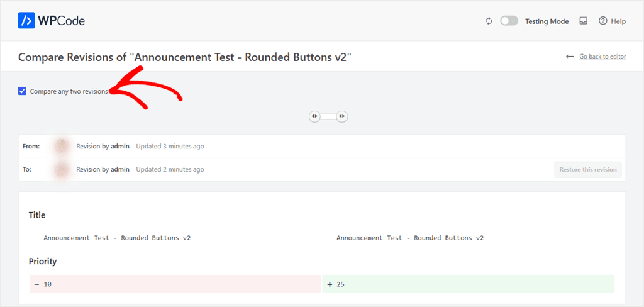Click the left arrow beside Go back to editor
This screenshot has width=644, height=307.
570,56
